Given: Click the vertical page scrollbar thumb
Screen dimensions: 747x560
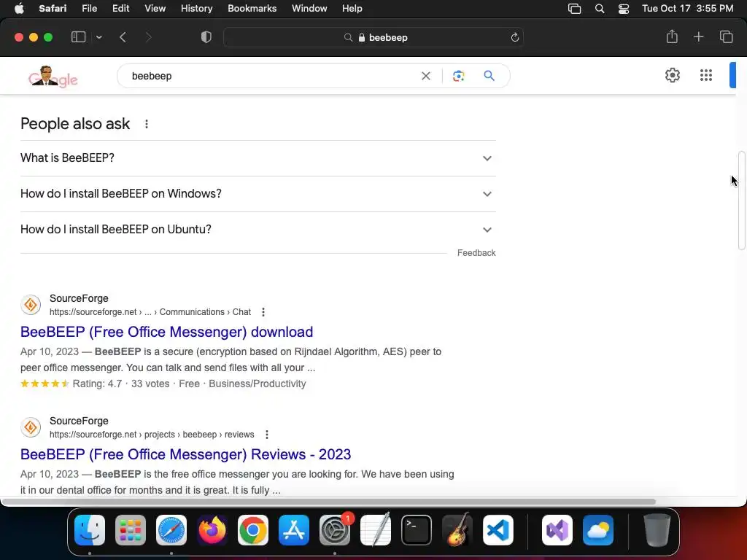Looking at the screenshot, I should 741,200.
